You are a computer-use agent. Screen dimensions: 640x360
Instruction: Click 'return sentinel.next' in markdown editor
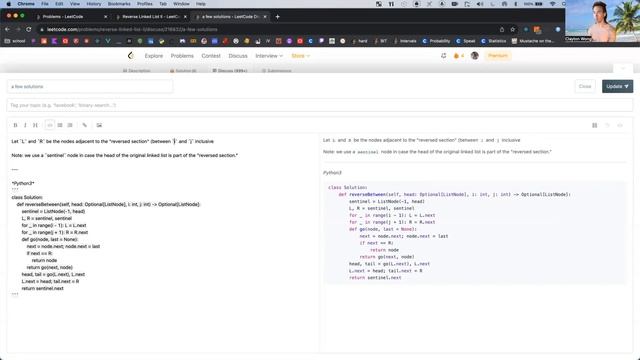click(x=42, y=288)
